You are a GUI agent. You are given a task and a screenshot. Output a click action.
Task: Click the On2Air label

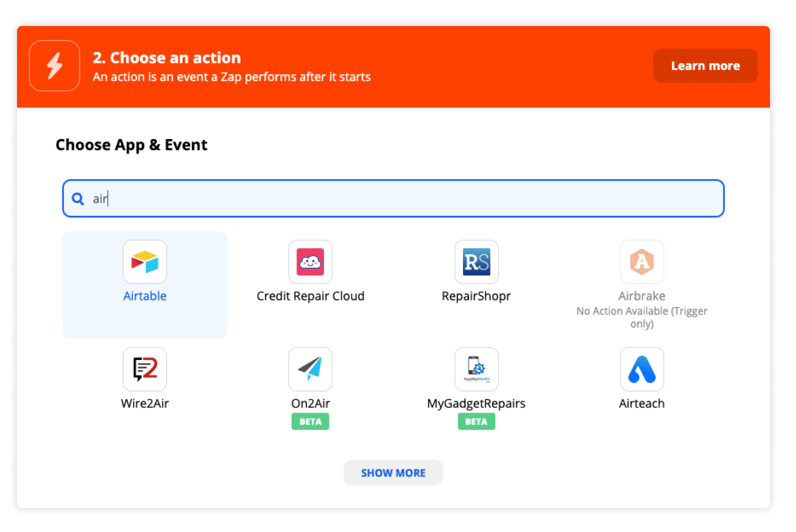310,403
